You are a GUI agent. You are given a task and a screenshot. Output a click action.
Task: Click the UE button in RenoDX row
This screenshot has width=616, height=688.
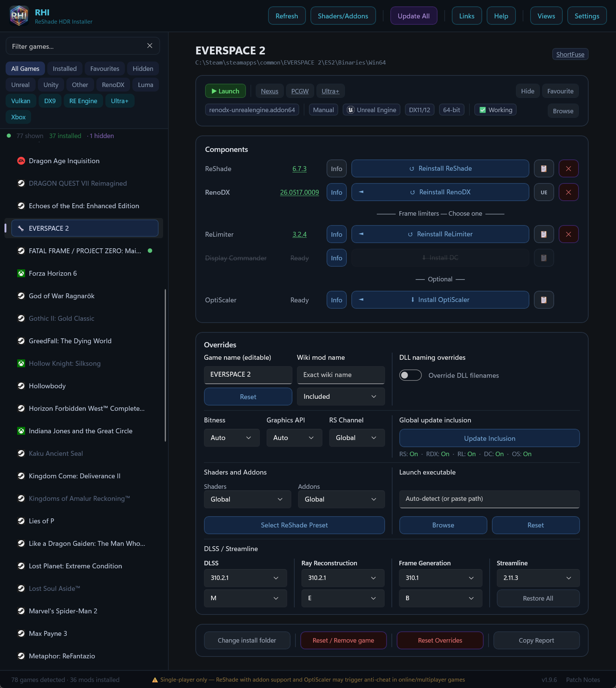pos(544,192)
